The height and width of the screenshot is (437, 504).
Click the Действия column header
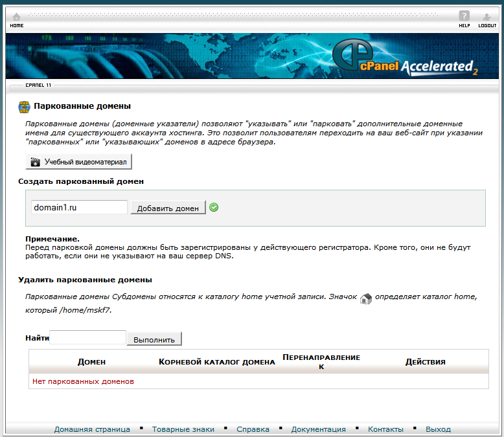tap(425, 362)
